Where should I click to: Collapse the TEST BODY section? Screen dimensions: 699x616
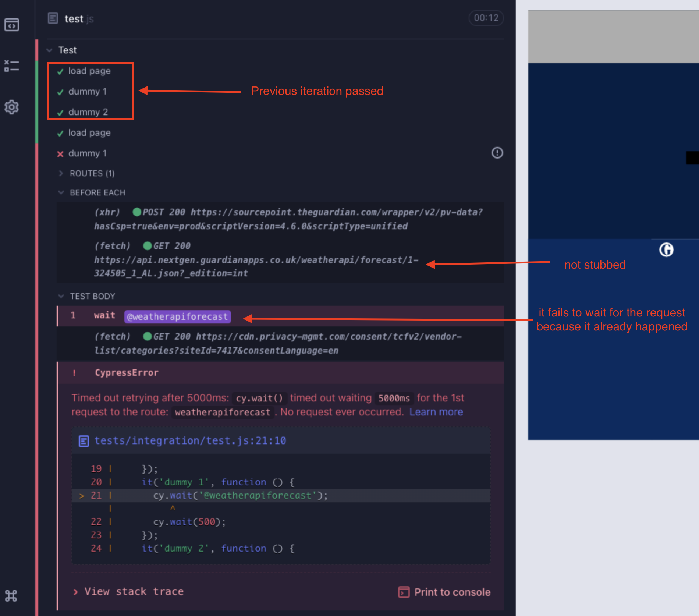coord(61,296)
